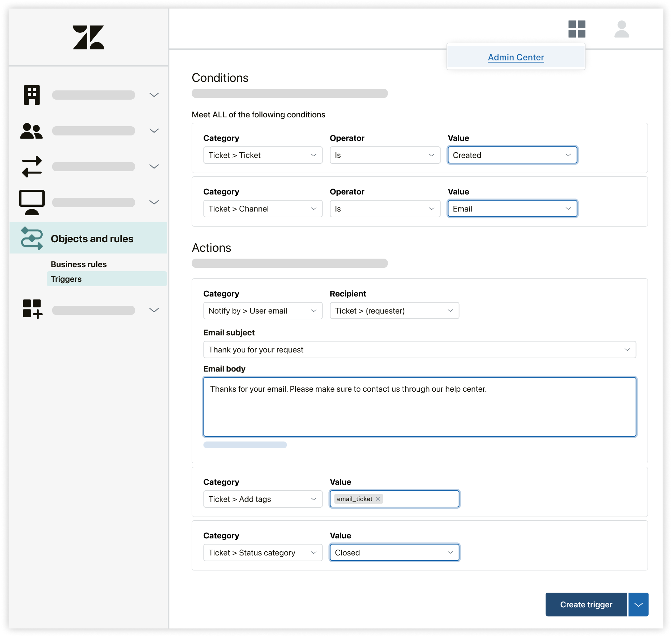Click the Workspace/Monitor icon
The image size is (672, 637).
(x=32, y=201)
